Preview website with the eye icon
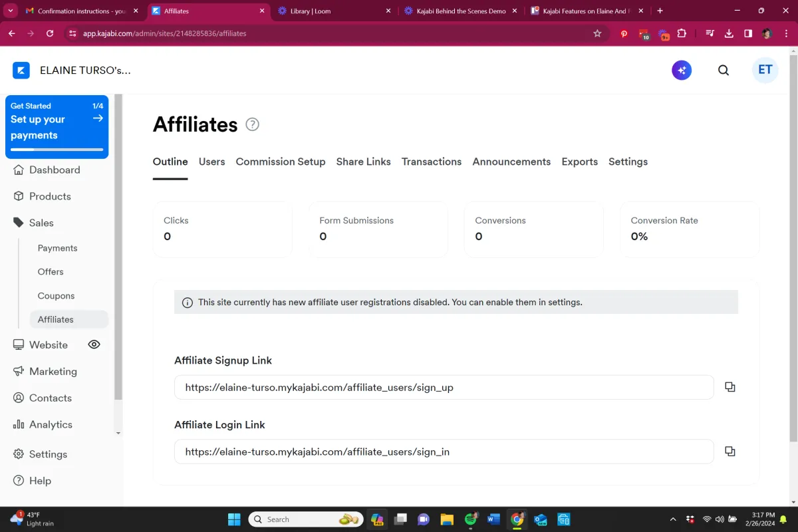This screenshot has height=532, width=798. click(94, 344)
